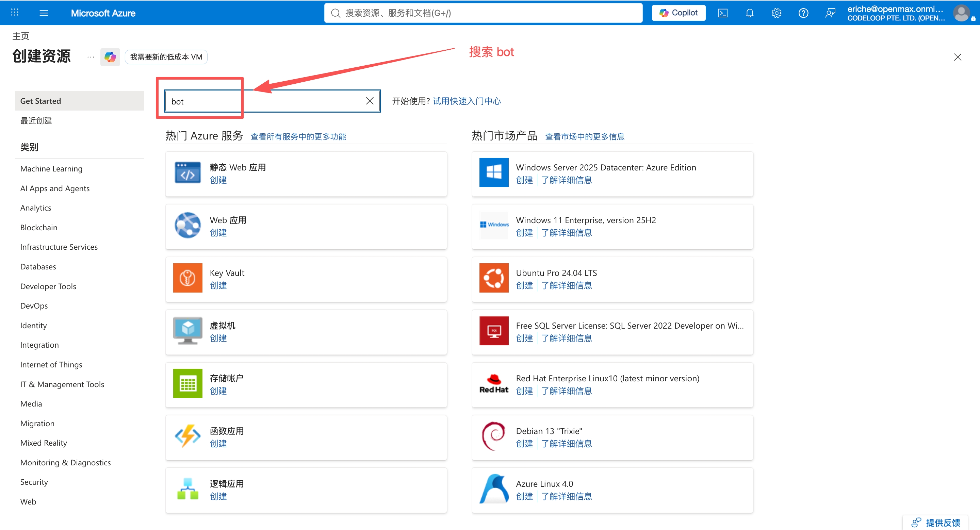Open the Developer Tools category
This screenshot has height=530, width=980.
click(x=48, y=286)
